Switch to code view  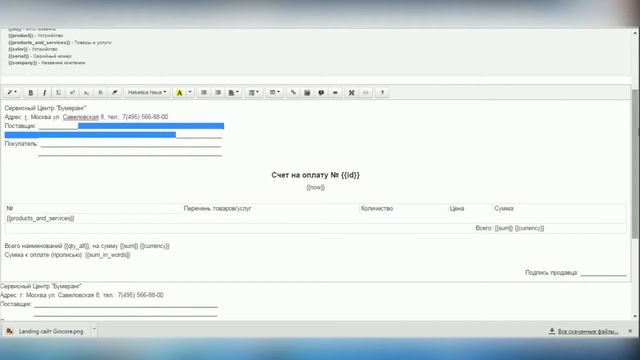click(x=366, y=93)
